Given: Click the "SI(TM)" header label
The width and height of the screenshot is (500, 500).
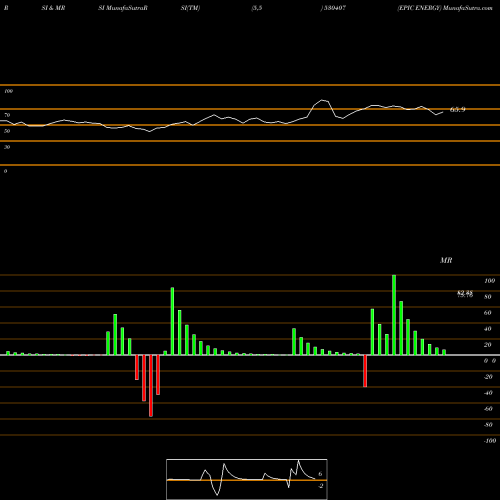Looking at the screenshot, I should [x=190, y=8].
